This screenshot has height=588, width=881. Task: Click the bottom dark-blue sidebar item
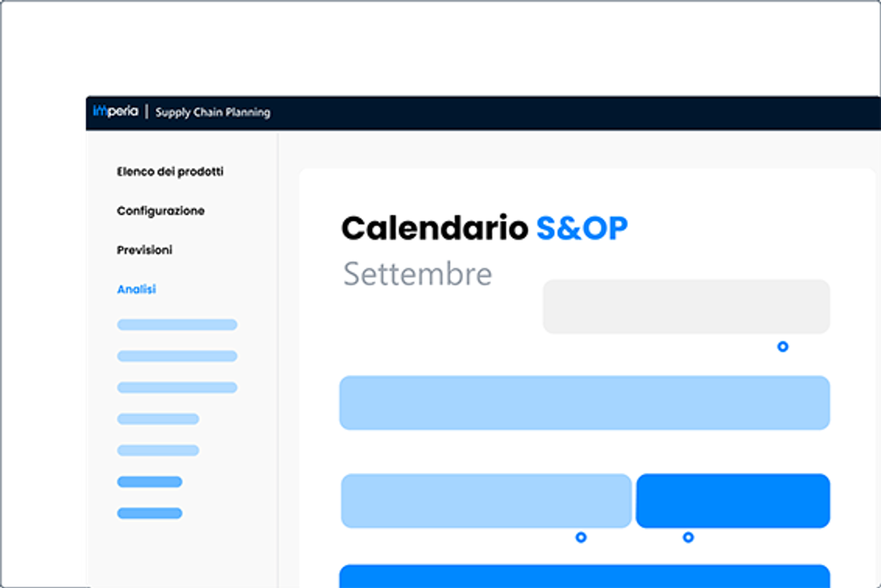point(149,513)
